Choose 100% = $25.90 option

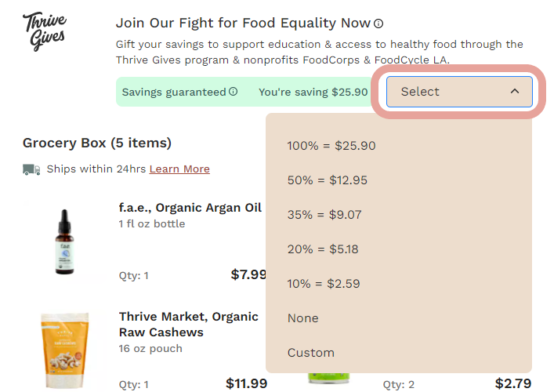[331, 146]
